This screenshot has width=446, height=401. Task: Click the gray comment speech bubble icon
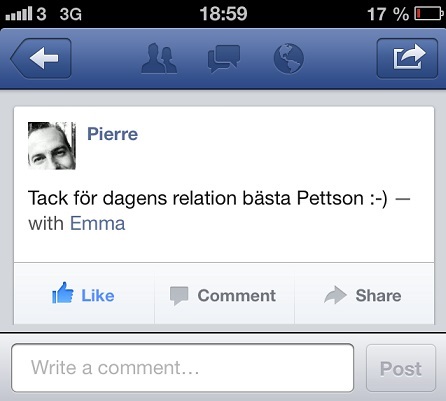179,295
